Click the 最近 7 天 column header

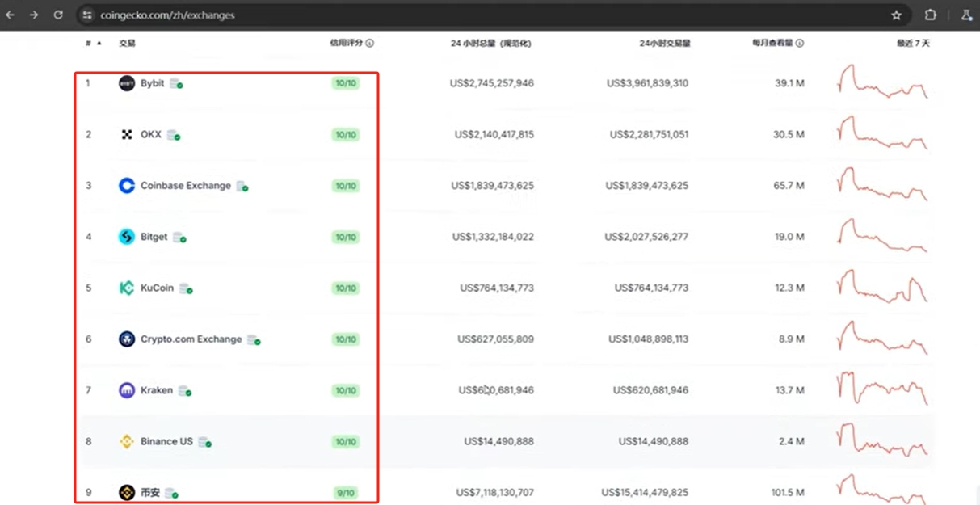(x=913, y=44)
